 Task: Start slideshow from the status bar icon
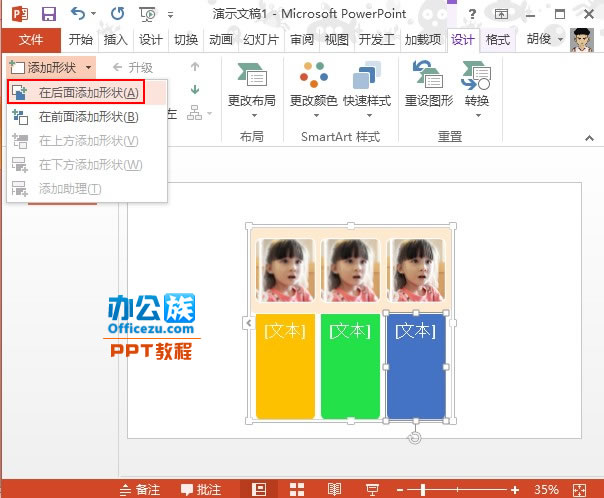point(372,489)
